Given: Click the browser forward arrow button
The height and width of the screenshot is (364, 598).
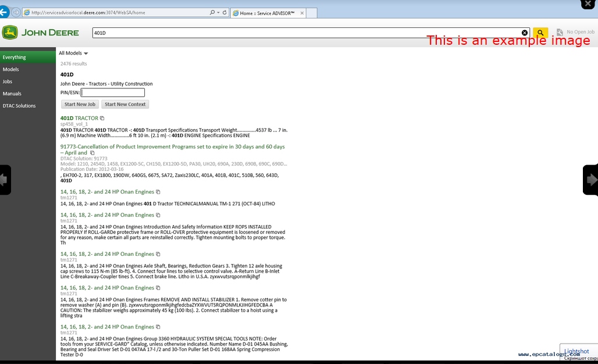Looking at the screenshot, I should [16, 13].
